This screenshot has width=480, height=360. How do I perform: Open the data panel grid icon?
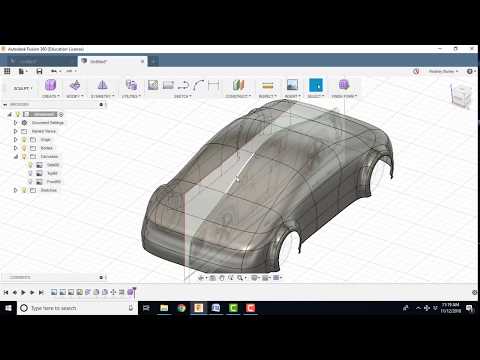(x=7, y=71)
